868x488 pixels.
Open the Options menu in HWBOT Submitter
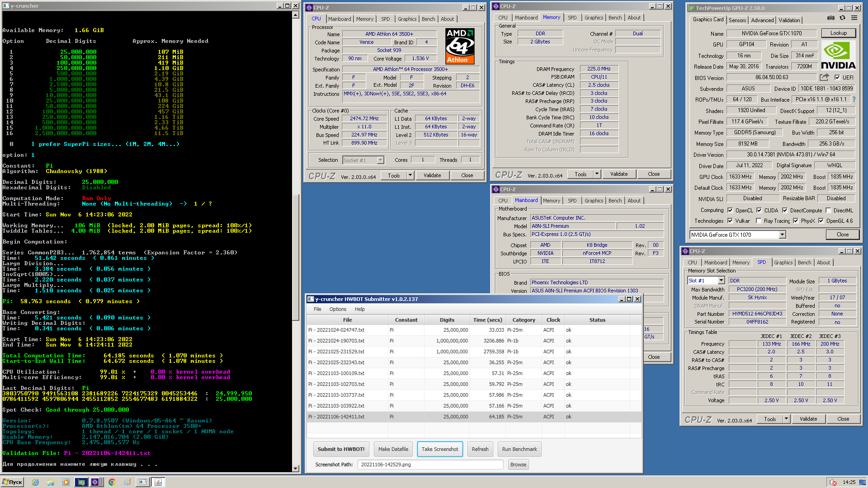pos(338,309)
